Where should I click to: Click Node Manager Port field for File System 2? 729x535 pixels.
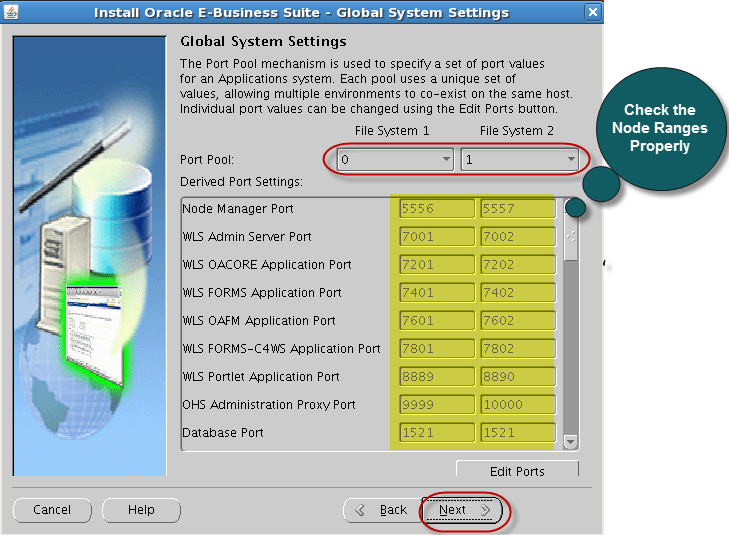(516, 209)
